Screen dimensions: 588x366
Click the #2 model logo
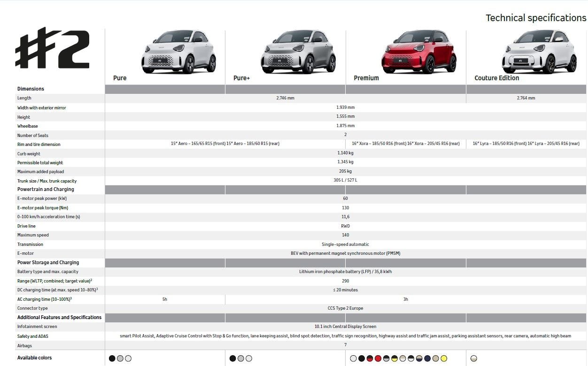(x=52, y=48)
